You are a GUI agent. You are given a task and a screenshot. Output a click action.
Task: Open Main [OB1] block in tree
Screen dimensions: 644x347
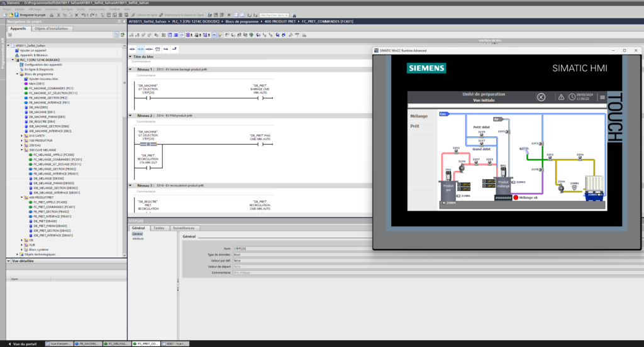(x=36, y=84)
